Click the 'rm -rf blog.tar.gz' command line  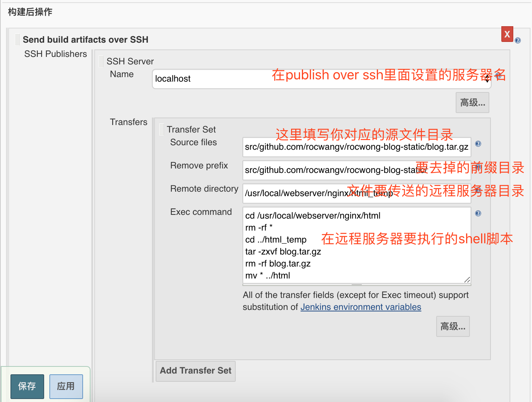(x=278, y=264)
